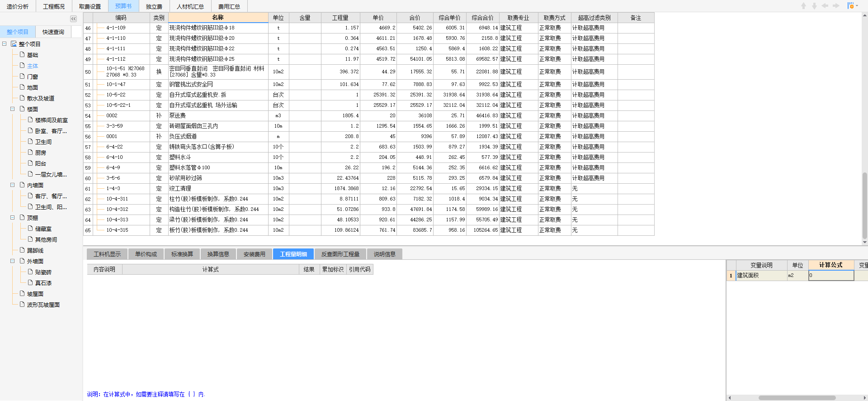Select 楼梯间及前室 in the tree
The height and width of the screenshot is (401, 868).
[52, 120]
